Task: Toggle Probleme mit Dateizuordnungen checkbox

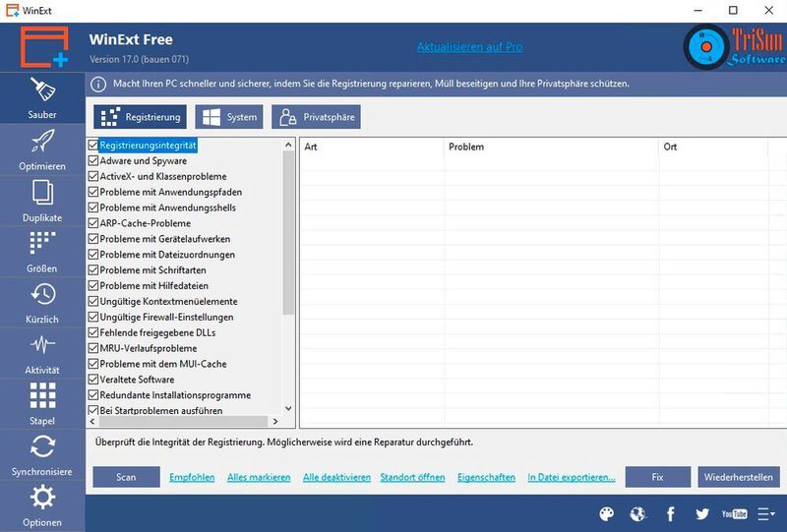Action: point(92,255)
